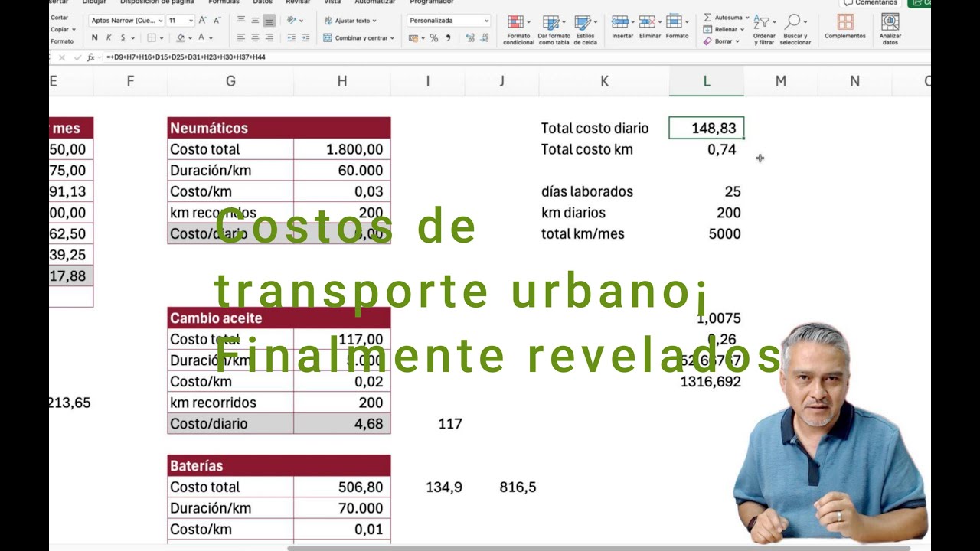Screen dimensions: 980x551
Task: Apply underline formatting (S icon)
Action: (x=122, y=37)
